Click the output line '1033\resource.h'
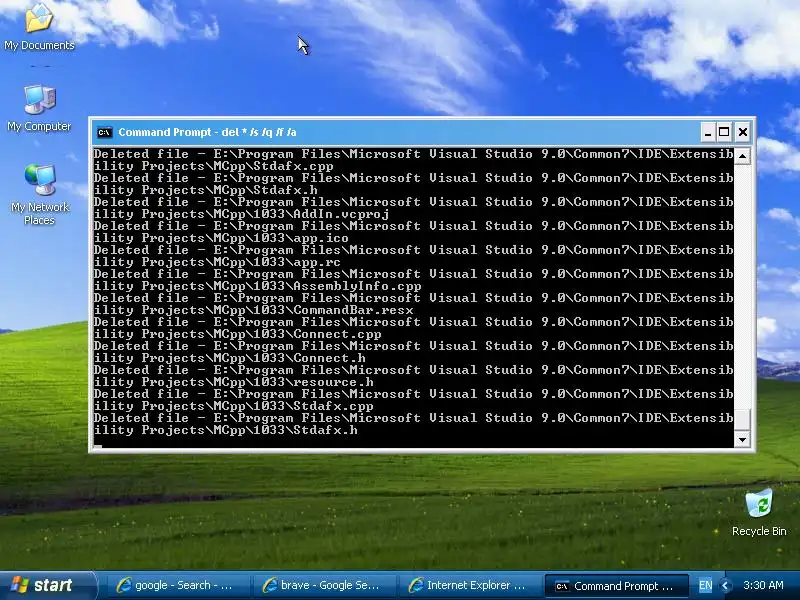Viewport: 800px width, 600px height. 234,382
